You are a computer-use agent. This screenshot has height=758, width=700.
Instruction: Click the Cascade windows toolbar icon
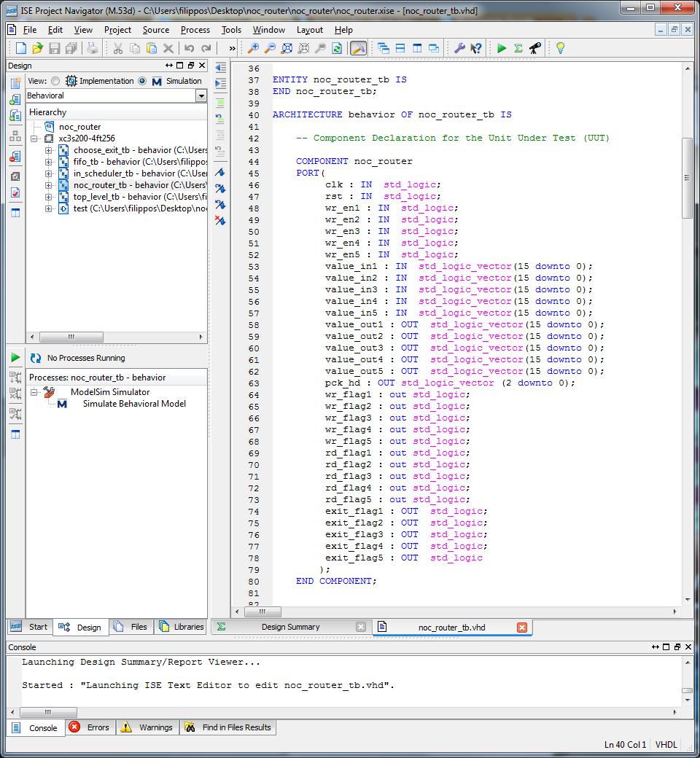click(x=383, y=48)
